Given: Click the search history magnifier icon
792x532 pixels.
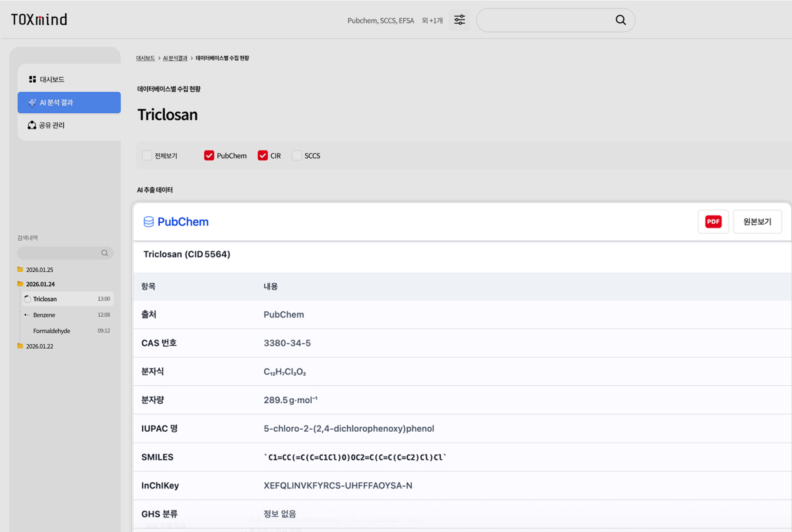Looking at the screenshot, I should 105,253.
